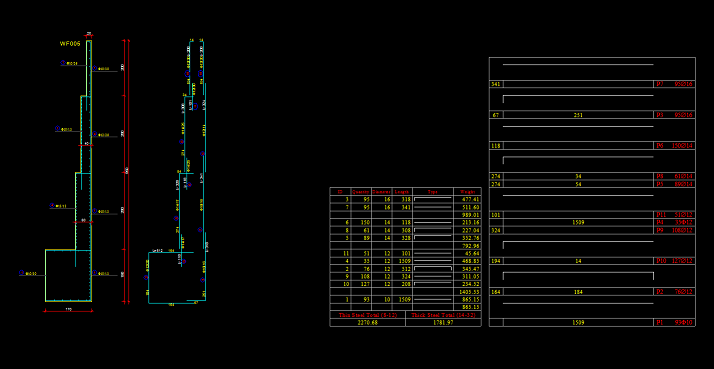This screenshot has height=369, width=714.
Task: Click the 2270.68 thin steel total value
Action: pyautogui.click(x=367, y=323)
